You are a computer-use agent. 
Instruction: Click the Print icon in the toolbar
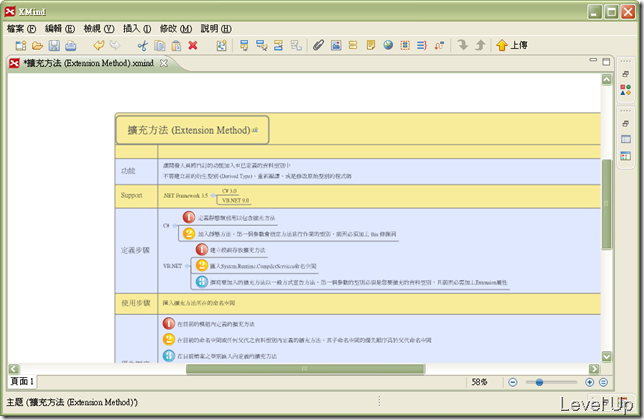click(71, 45)
